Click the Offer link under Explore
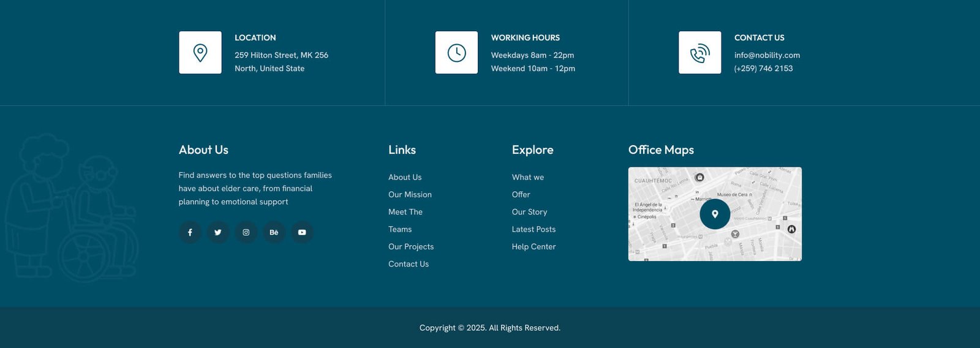This screenshot has height=348, width=980. coord(521,194)
